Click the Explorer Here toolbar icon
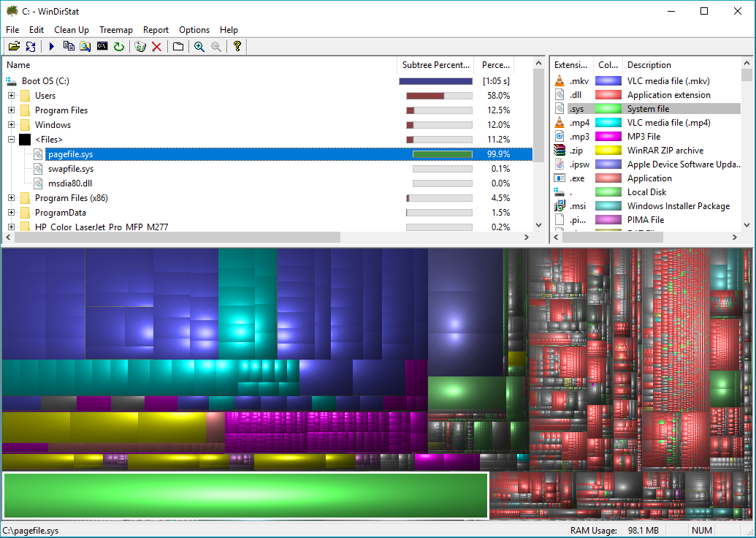Screen dimensions: 756x538 (85, 46)
